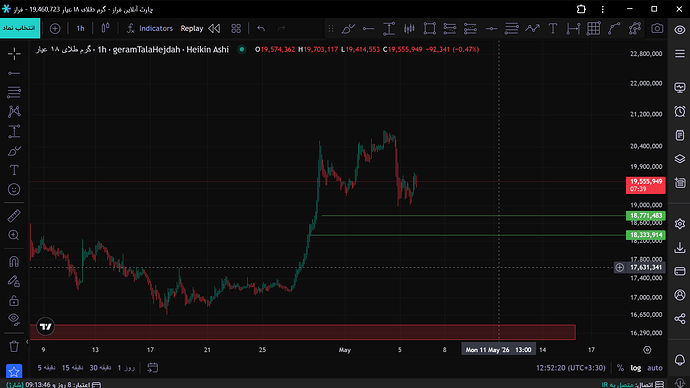Select the ruler measure tool
The height and width of the screenshot is (388, 690).
coord(14,216)
